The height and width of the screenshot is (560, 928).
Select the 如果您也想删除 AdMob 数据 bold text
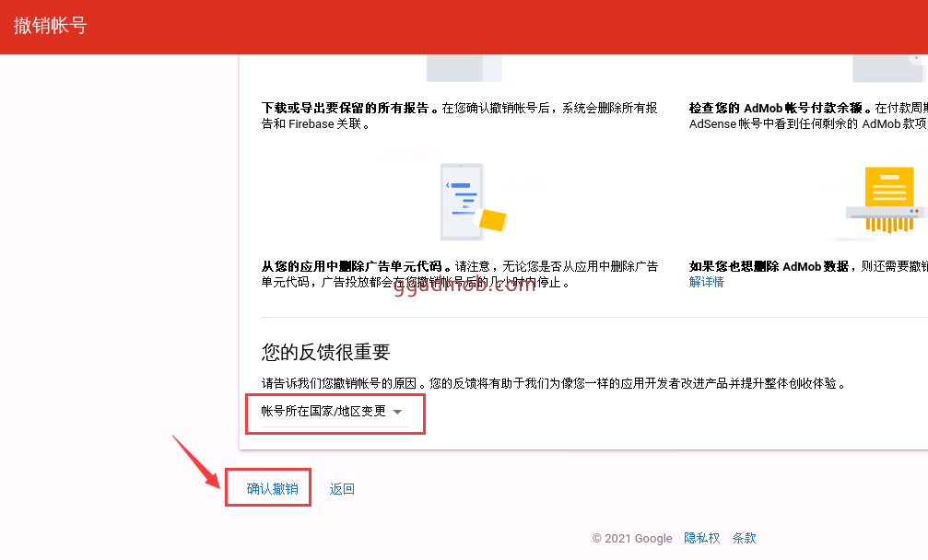[x=769, y=266]
